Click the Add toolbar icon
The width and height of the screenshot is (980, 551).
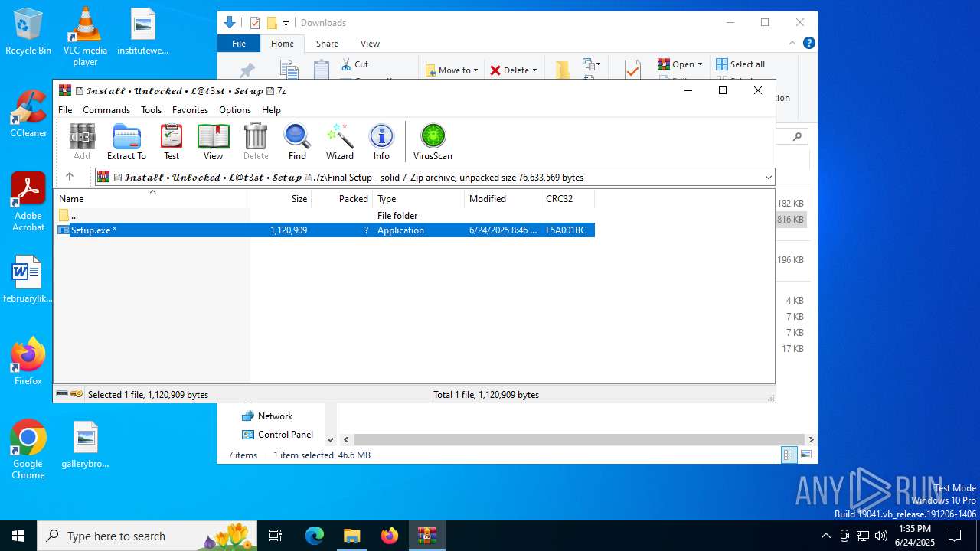coord(82,142)
